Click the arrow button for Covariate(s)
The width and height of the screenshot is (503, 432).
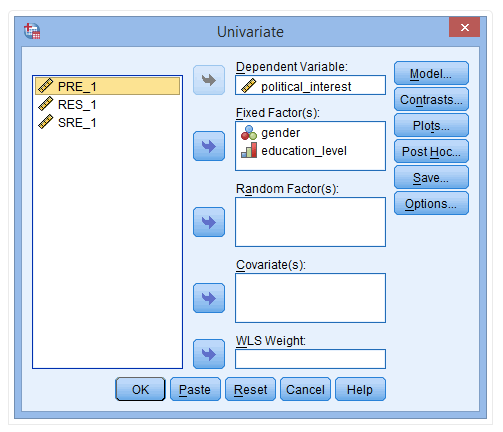[x=209, y=298]
